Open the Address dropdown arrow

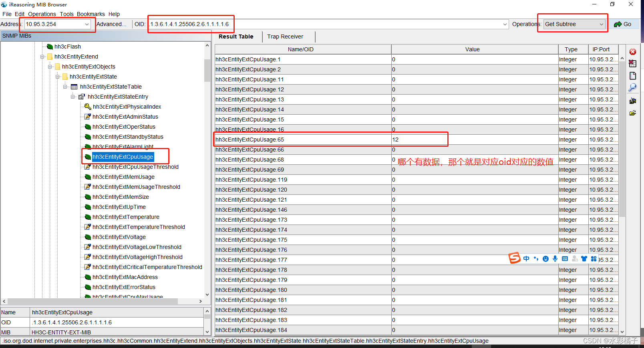[x=87, y=24]
